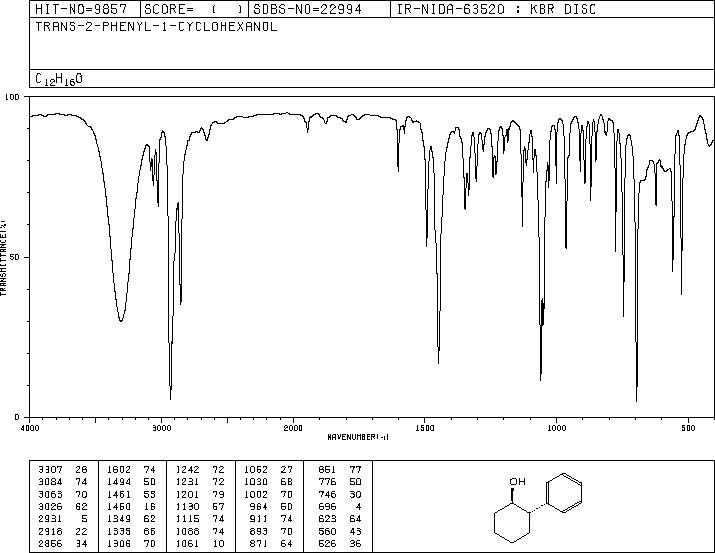The height and width of the screenshot is (553, 715).
Task: Click the 964 peak table entry
Action: pos(271,506)
